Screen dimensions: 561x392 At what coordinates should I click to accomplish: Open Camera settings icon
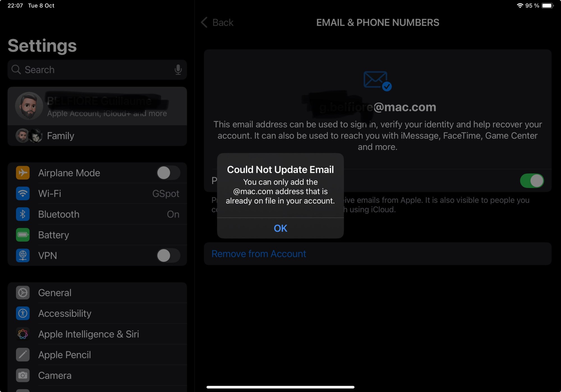tap(23, 375)
